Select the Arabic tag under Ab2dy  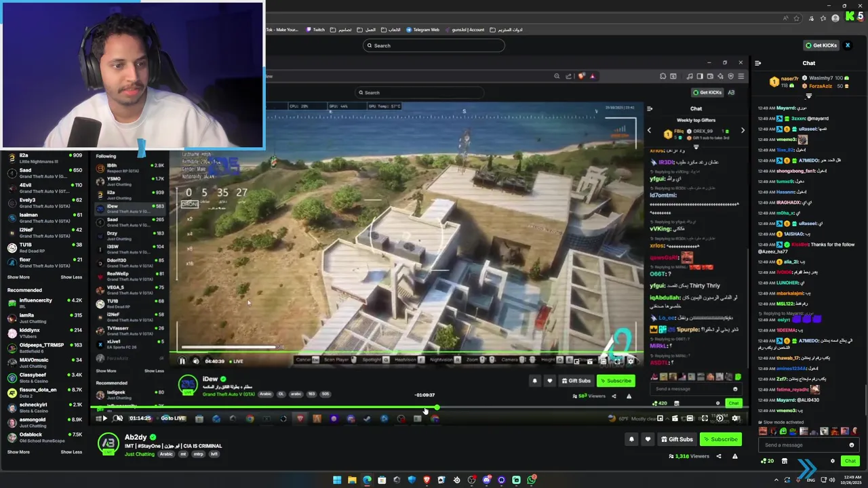(x=166, y=454)
